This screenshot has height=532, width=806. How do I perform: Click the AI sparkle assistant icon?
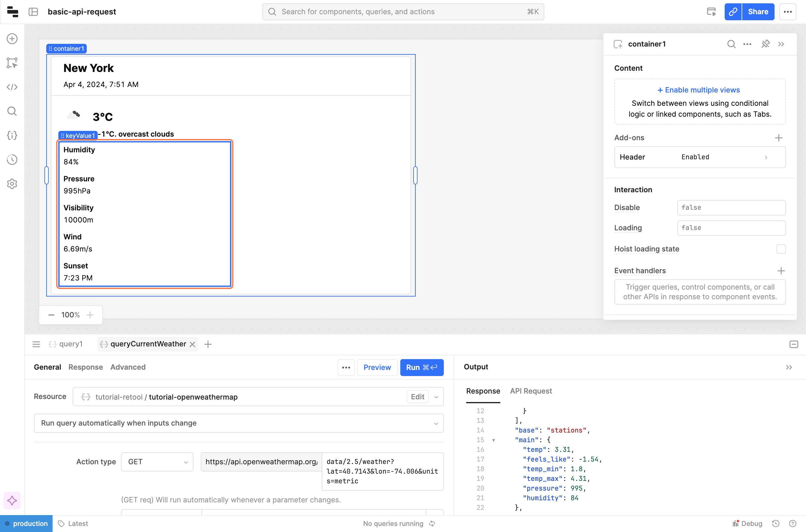click(x=12, y=501)
